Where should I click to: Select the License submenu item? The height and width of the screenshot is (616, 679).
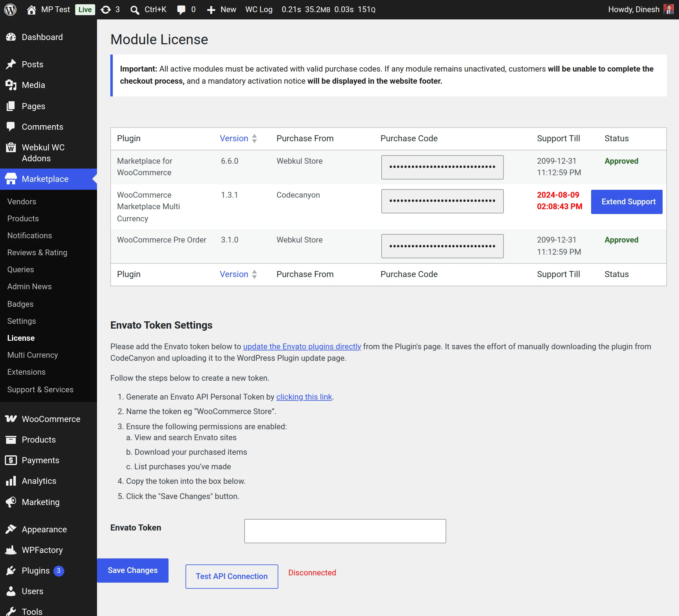click(x=21, y=338)
